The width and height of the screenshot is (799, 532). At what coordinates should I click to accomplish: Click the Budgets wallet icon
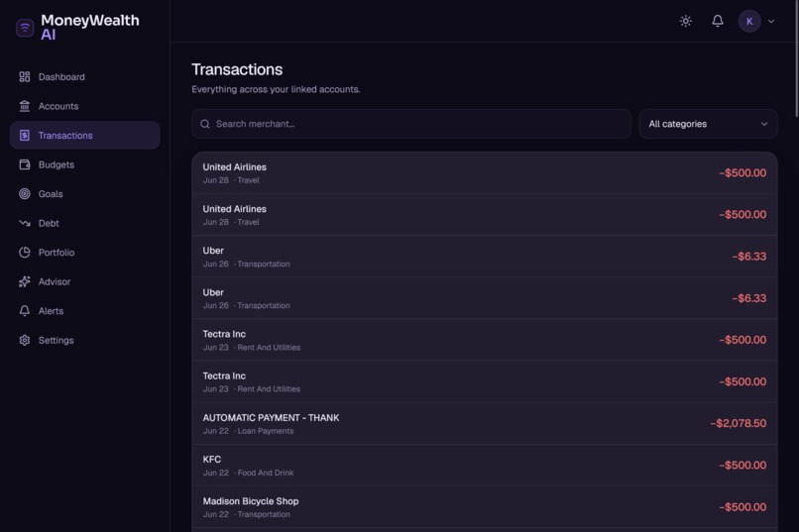25,164
